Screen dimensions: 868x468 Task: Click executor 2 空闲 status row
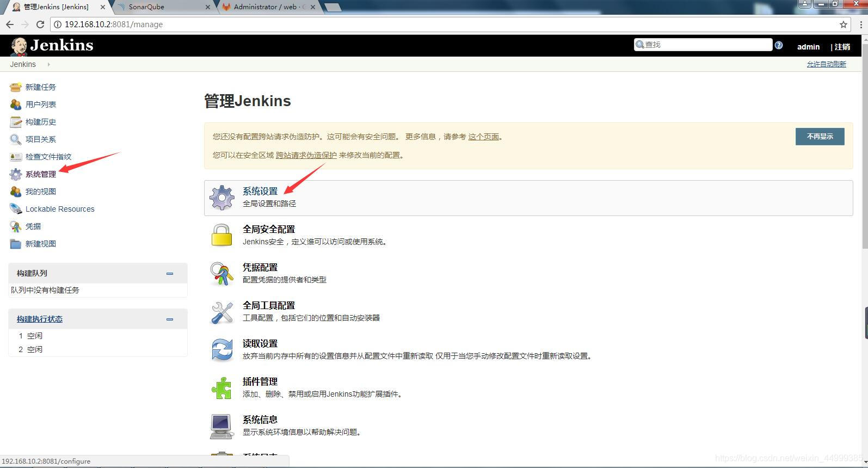point(98,349)
